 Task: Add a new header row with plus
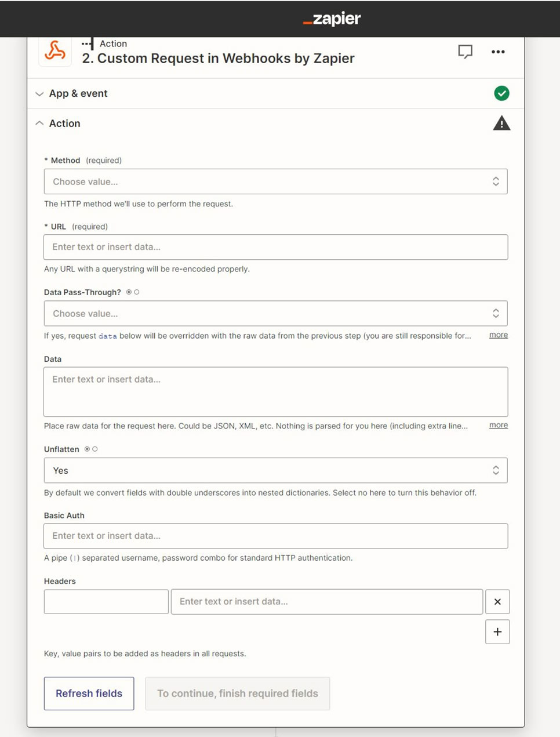497,631
